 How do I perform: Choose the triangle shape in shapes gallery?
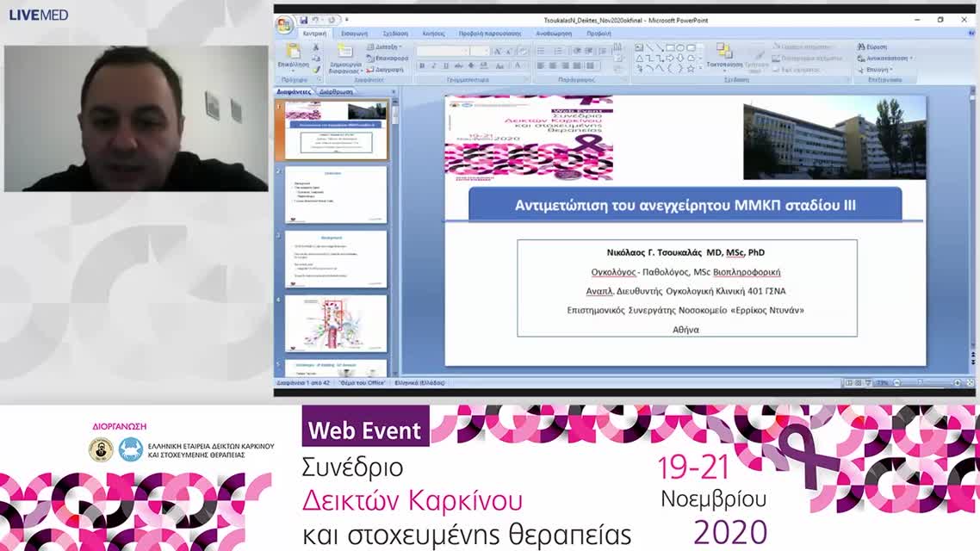pyautogui.click(x=639, y=58)
